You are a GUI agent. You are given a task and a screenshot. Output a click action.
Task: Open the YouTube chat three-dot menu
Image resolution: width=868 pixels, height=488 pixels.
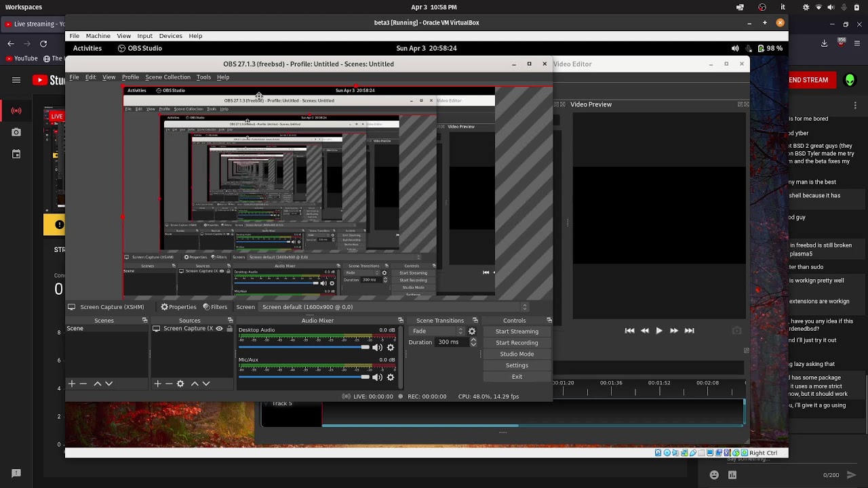coord(855,106)
